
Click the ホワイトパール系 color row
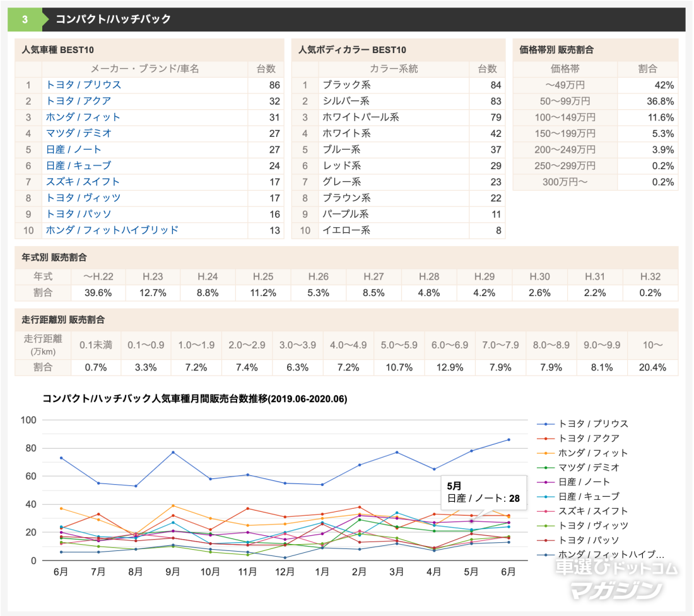398,117
